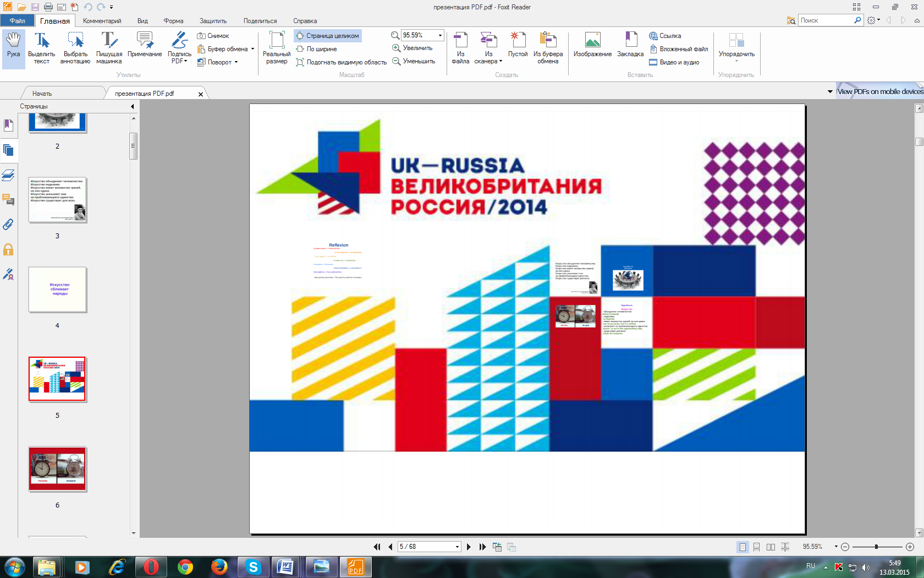Open the Signatures sidebar panel

[8, 274]
